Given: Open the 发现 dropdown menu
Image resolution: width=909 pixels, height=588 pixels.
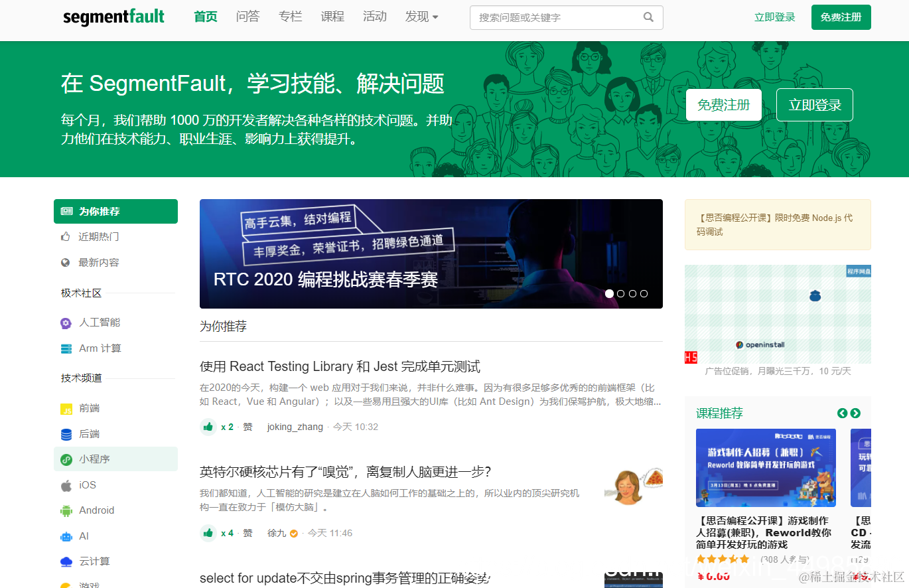Looking at the screenshot, I should pos(421,16).
